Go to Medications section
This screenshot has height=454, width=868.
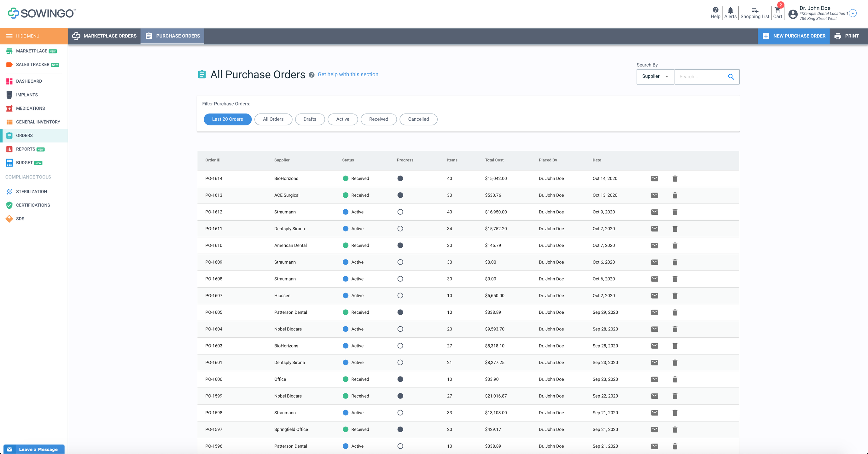pyautogui.click(x=34, y=108)
